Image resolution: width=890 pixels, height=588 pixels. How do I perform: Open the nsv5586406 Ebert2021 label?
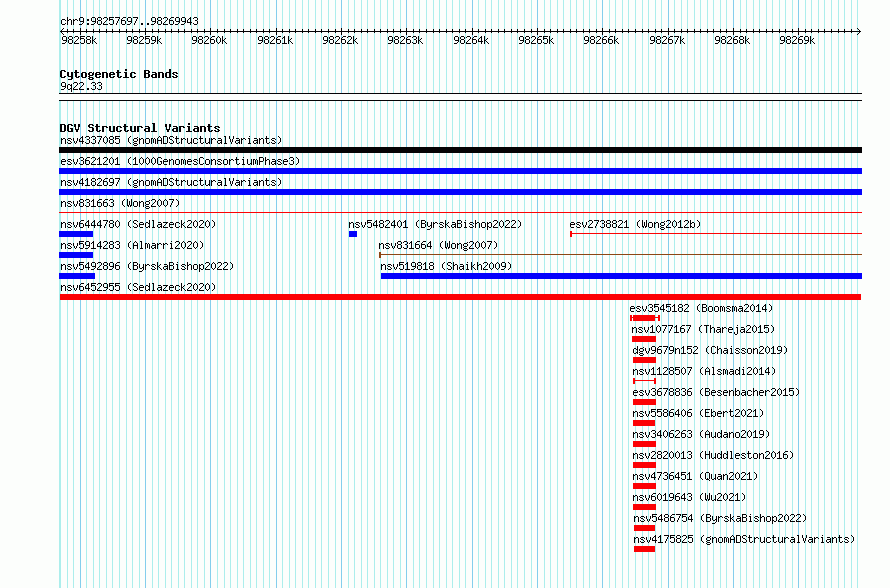[x=698, y=413]
